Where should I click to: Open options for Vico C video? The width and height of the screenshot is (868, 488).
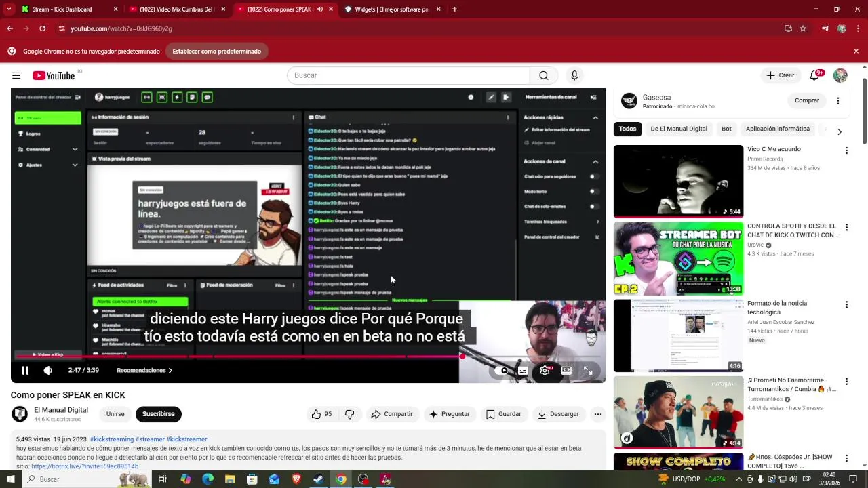[846, 150]
